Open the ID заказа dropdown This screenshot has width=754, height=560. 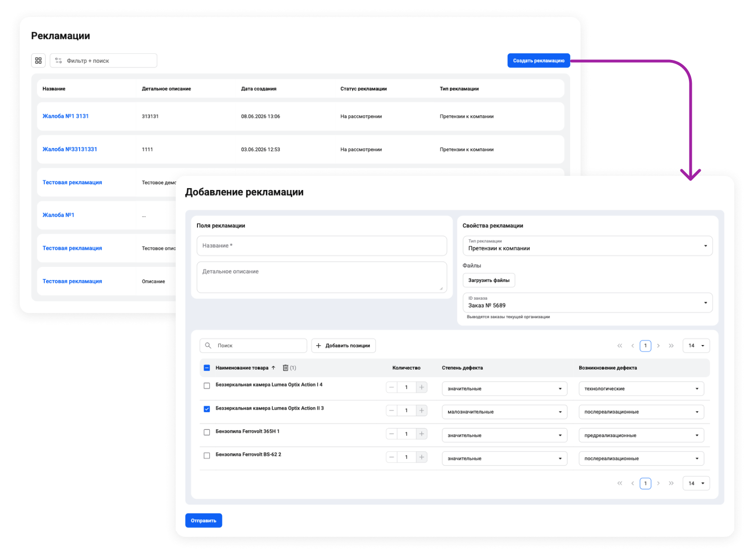click(x=587, y=303)
